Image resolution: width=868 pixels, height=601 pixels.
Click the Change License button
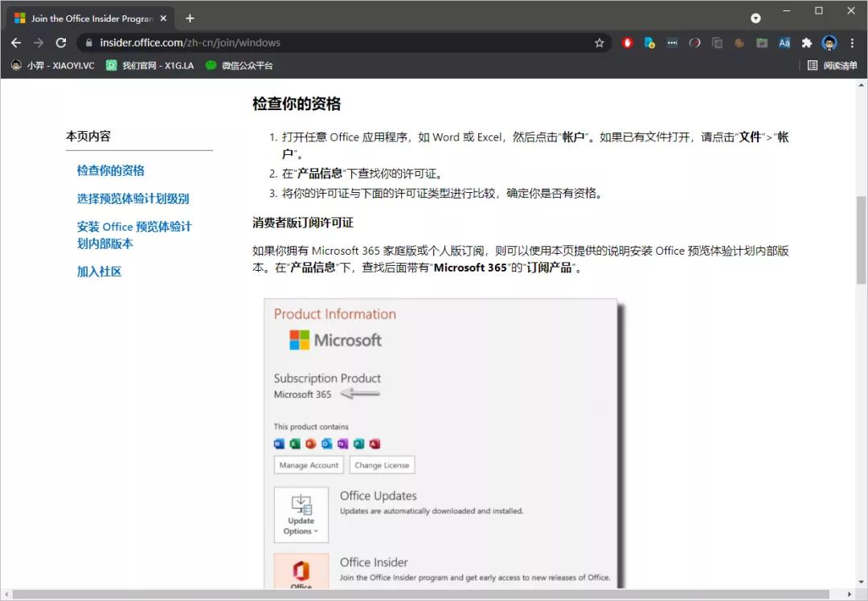click(382, 464)
